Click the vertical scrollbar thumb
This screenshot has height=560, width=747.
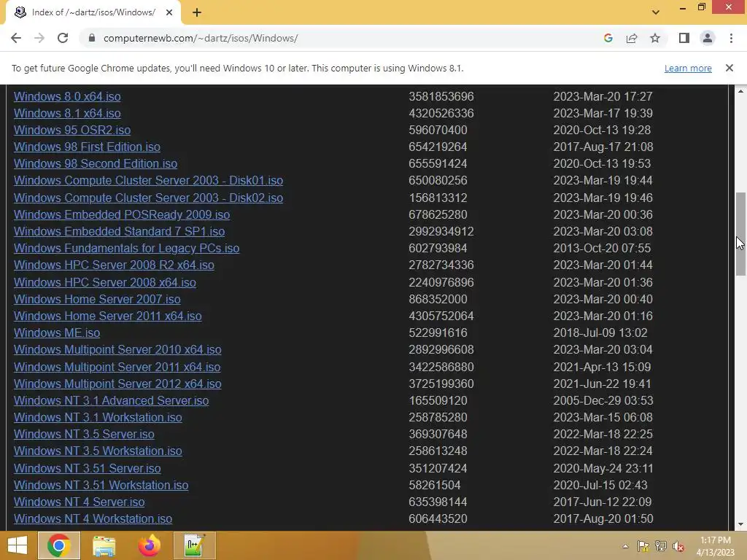(740, 234)
